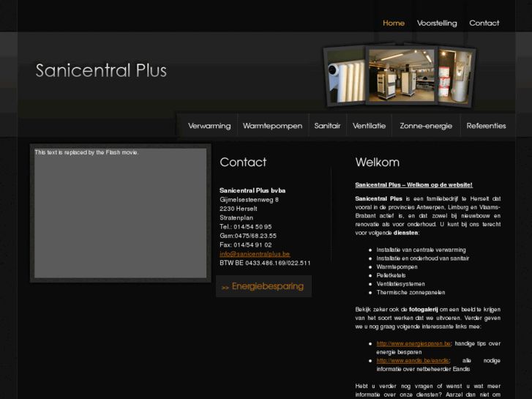Click the radiator photo thumbnail
Viewport: 532px width, 399px height.
(345, 77)
